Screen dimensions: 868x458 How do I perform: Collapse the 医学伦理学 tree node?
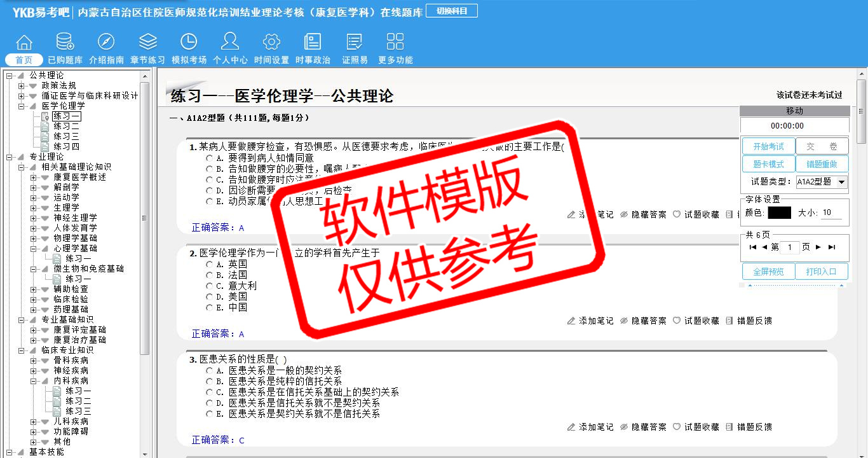[22, 106]
